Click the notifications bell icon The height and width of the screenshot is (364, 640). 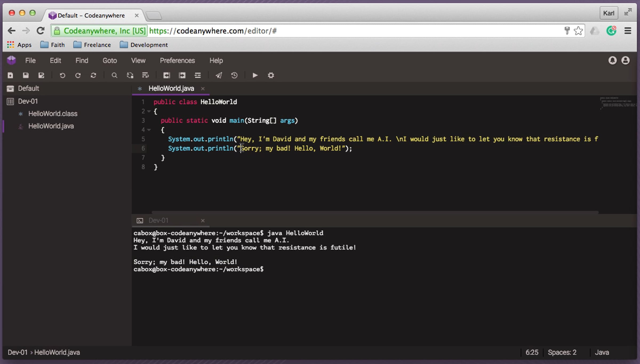[x=612, y=60]
